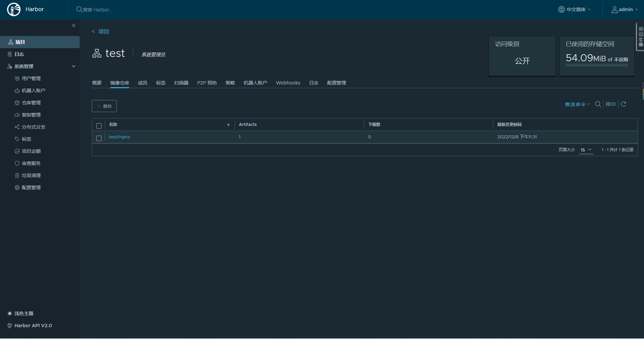Open the test/nginx repository link
Image resolution: width=644 pixels, height=339 pixels.
coord(119,137)
